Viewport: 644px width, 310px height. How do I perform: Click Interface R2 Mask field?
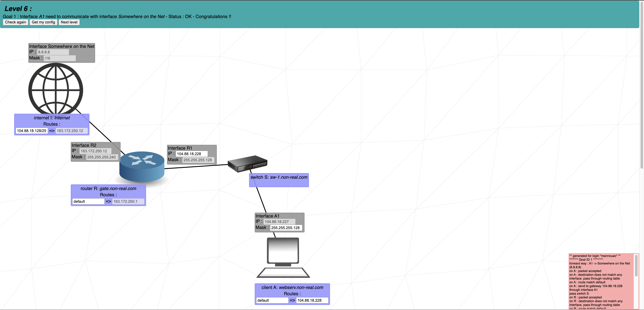[x=102, y=157]
